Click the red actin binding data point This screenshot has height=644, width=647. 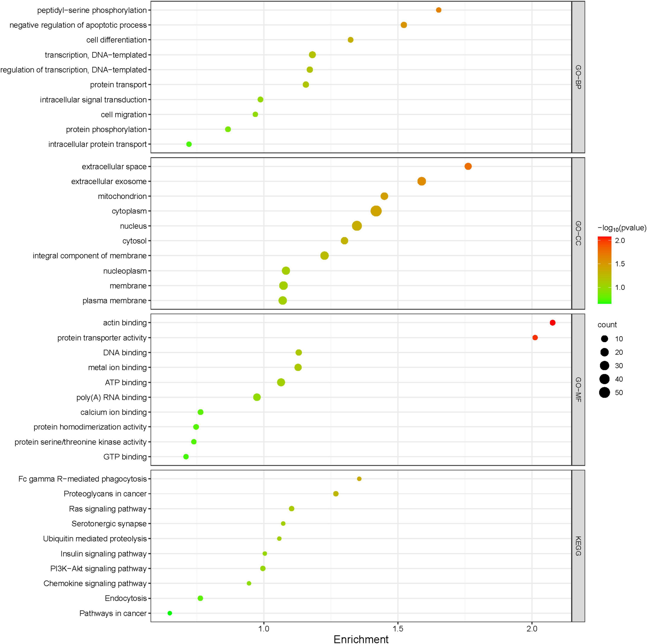(x=553, y=323)
